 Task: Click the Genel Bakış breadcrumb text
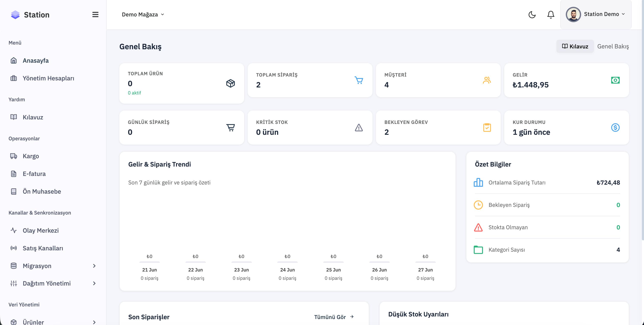[x=613, y=46]
